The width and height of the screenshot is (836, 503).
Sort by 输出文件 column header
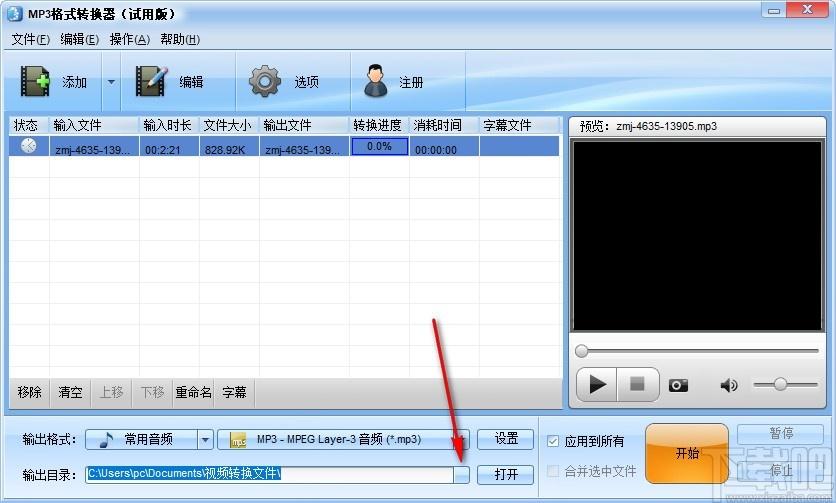tap(304, 125)
